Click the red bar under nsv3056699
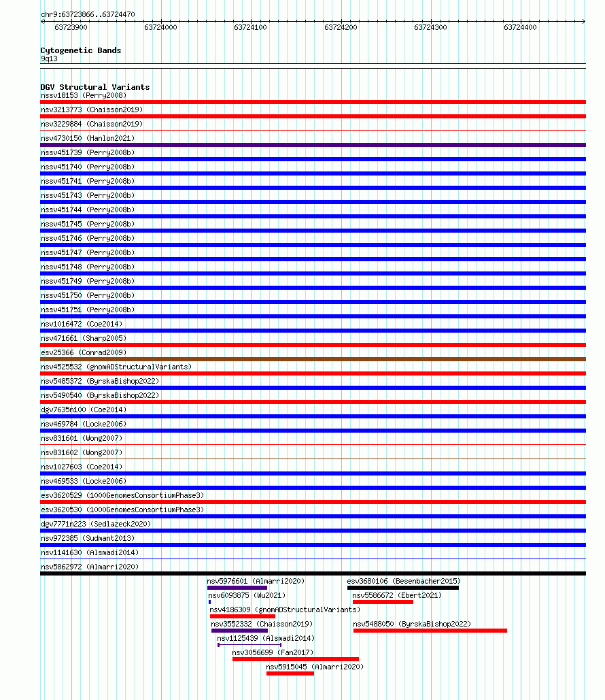Image resolution: width=605 pixels, height=700 pixels. [x=295, y=659]
